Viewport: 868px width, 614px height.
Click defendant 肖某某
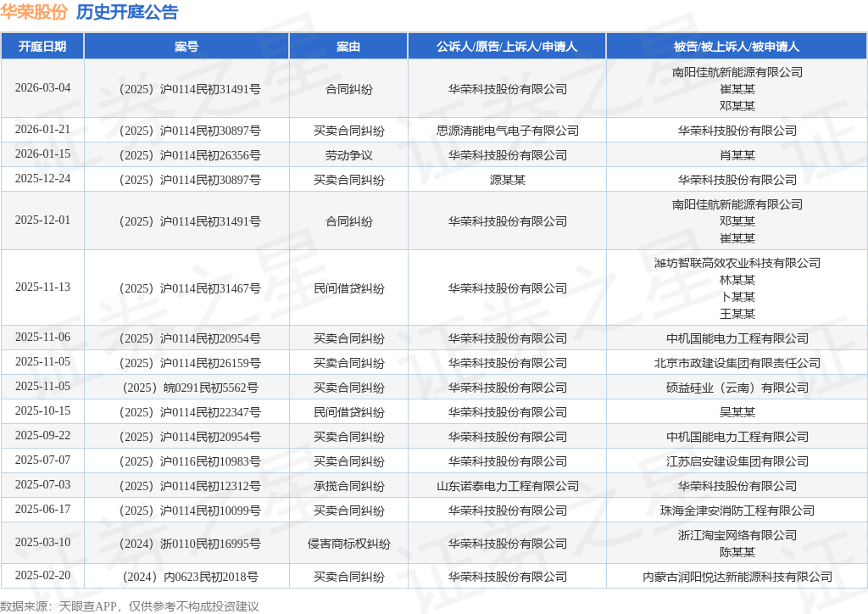click(737, 155)
